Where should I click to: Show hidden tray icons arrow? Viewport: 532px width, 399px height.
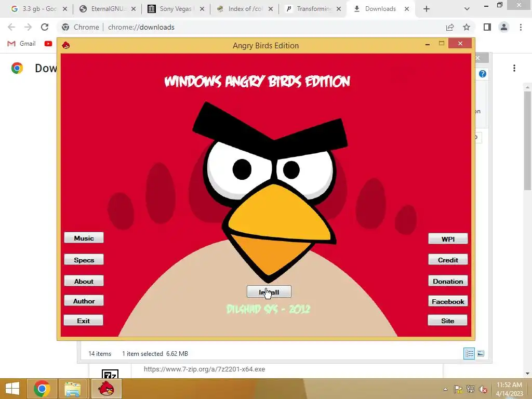[x=445, y=389]
